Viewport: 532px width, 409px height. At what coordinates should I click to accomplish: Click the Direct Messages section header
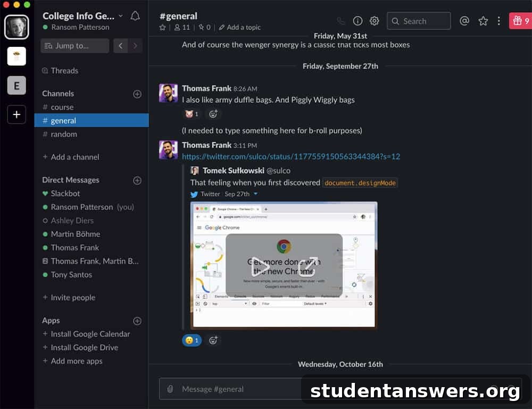(x=71, y=179)
